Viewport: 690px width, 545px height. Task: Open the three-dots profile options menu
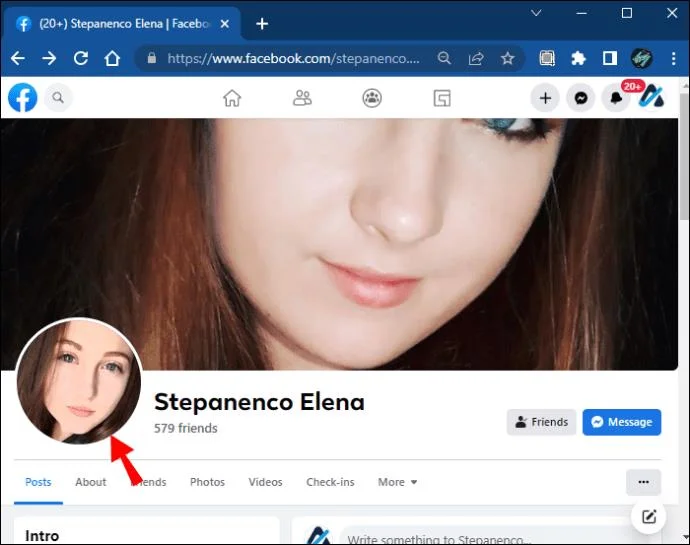tap(643, 482)
